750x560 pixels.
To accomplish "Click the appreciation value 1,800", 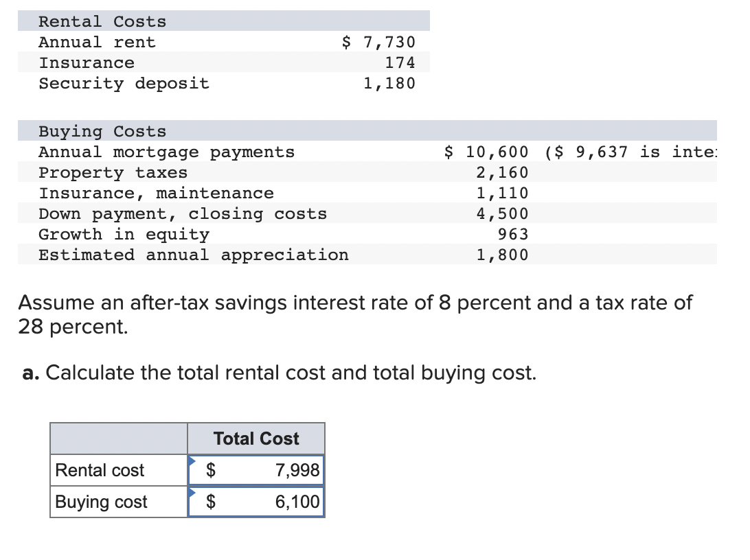I will 502,255.
